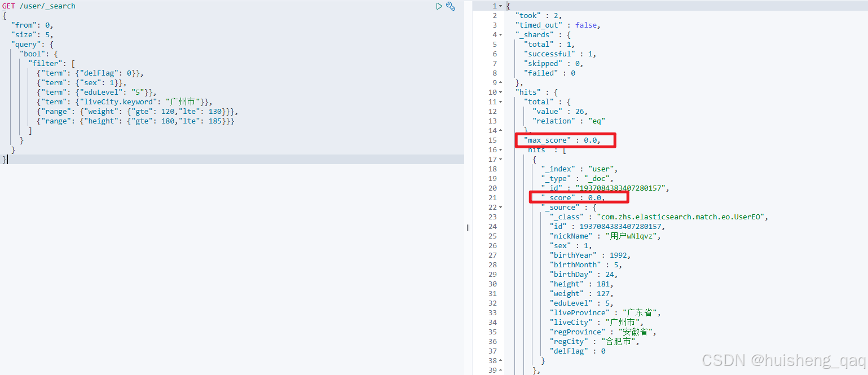
Task: Click the "regProvince" 安徽省 line
Action: [603, 332]
